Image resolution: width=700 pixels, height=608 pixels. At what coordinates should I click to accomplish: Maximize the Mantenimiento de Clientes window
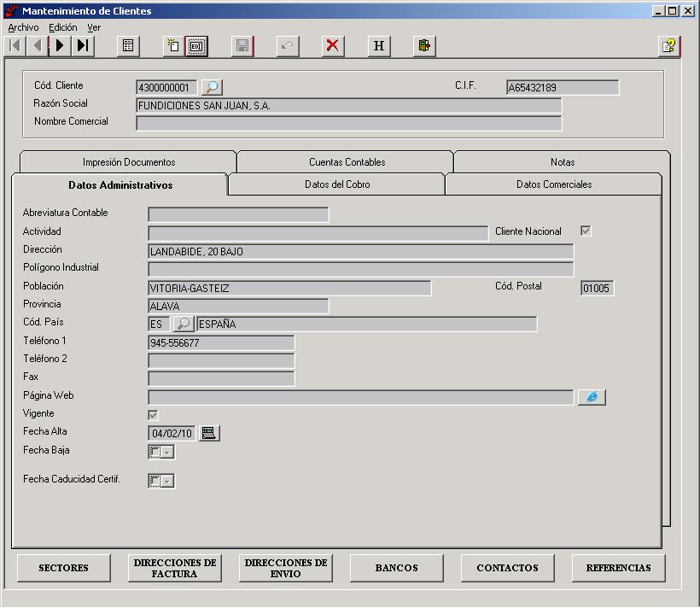pyautogui.click(x=673, y=11)
